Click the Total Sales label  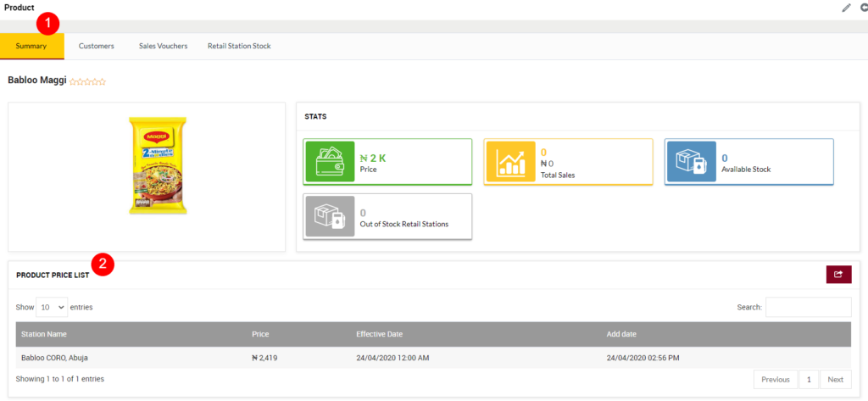[x=558, y=175]
